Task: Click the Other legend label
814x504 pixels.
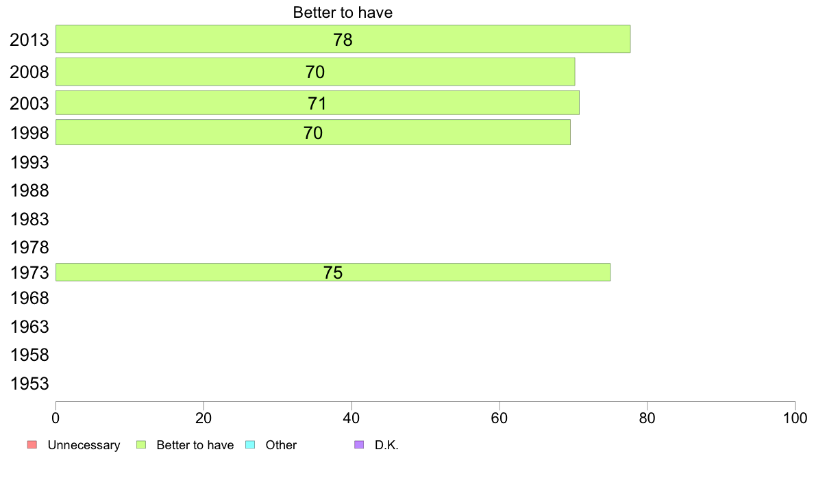Action: click(281, 445)
